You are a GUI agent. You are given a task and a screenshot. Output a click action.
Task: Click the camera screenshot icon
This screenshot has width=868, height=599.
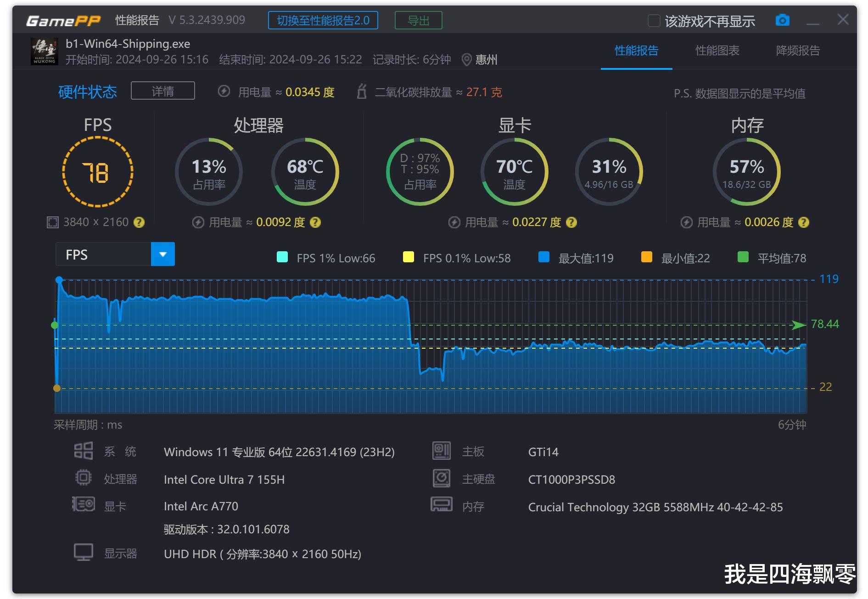[782, 20]
